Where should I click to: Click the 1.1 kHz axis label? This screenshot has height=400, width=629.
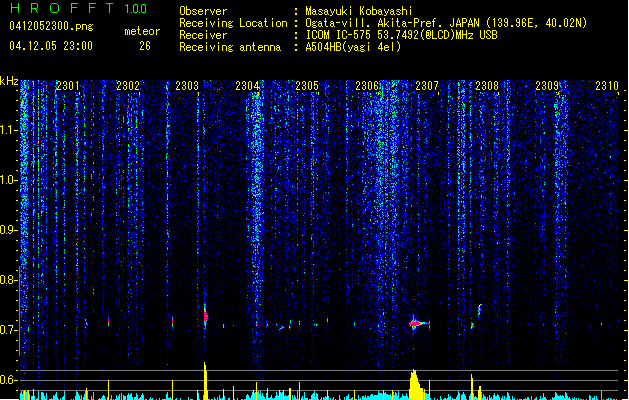(x=9, y=130)
